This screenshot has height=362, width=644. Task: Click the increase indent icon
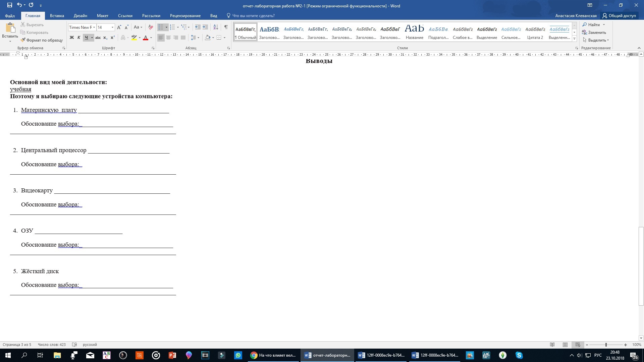(x=205, y=27)
